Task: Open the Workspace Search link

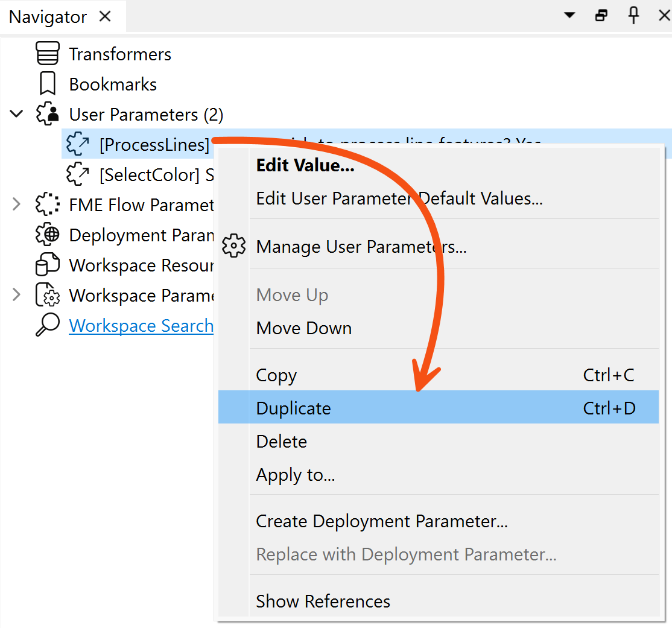Action: click(141, 325)
